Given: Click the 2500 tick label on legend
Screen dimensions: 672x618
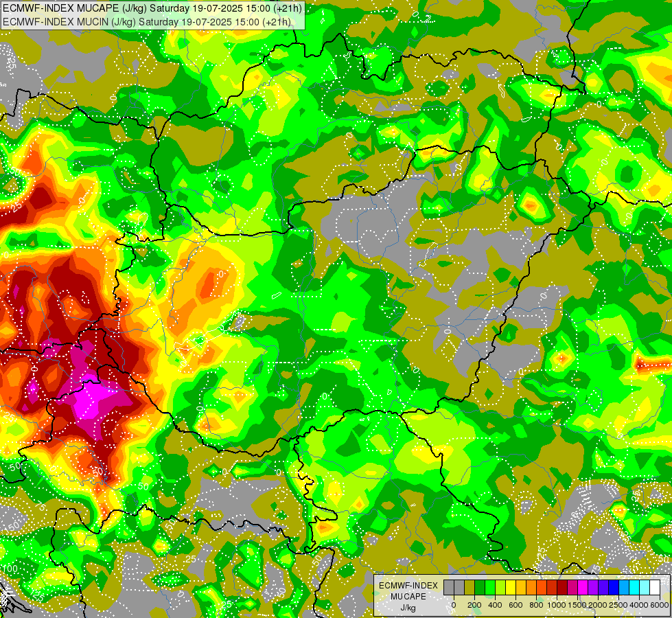Looking at the screenshot, I should click(x=618, y=605).
